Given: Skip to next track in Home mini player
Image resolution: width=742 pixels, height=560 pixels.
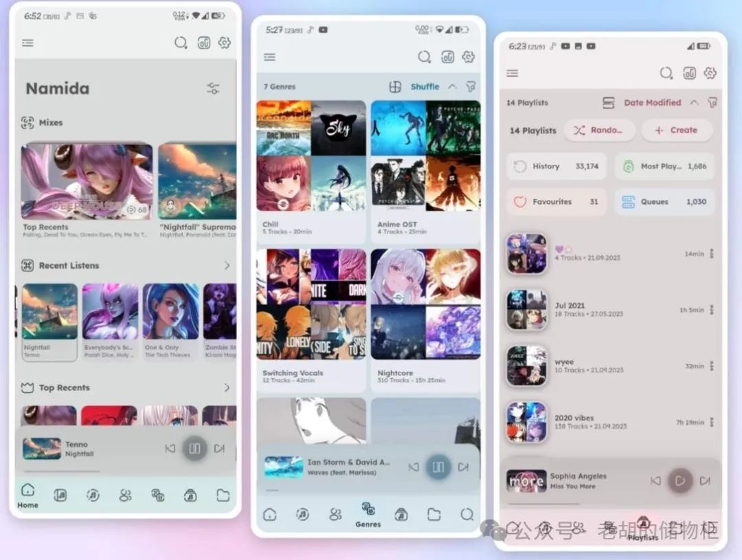Looking at the screenshot, I should click(x=219, y=448).
